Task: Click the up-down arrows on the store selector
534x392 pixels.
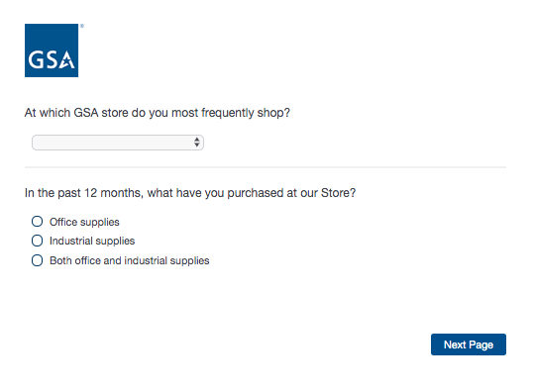Action: (x=197, y=143)
